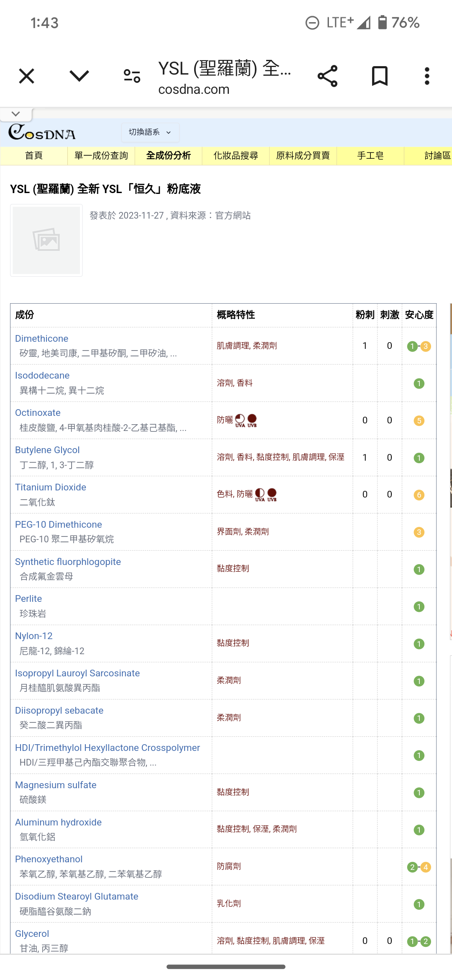
Task: Open Nylon-12 ingredient link
Action: pos(34,636)
